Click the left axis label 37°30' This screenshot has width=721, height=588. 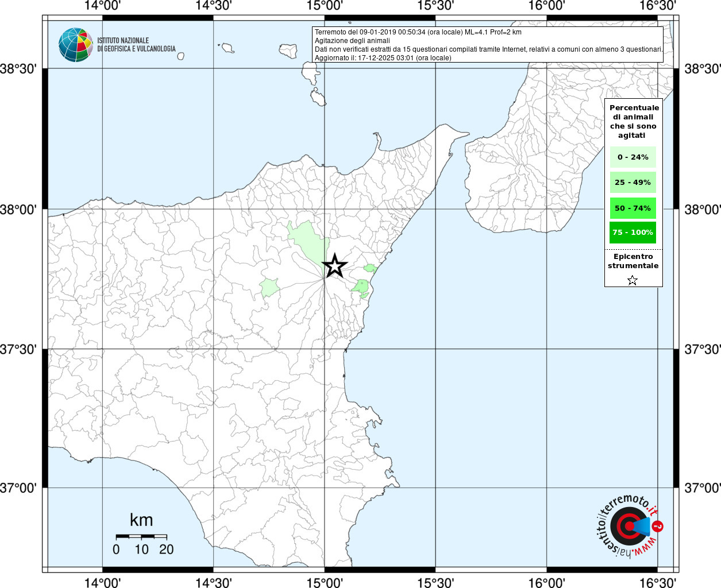(18, 349)
